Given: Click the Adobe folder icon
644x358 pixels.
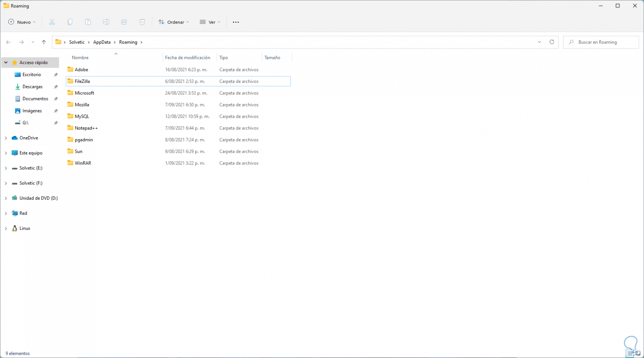Looking at the screenshot, I should click(70, 70).
